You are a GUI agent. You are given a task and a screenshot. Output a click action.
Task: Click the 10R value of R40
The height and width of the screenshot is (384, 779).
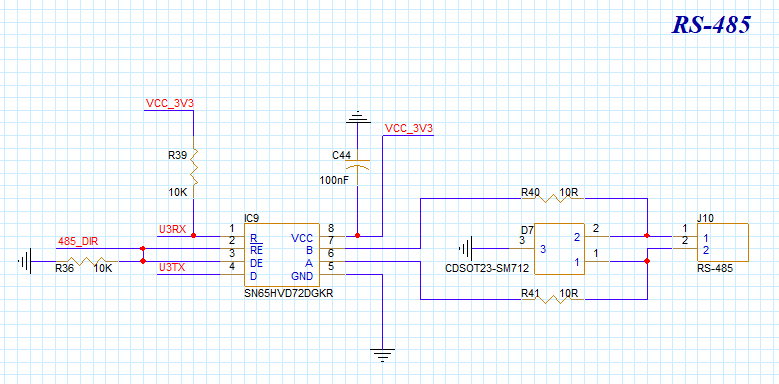pyautogui.click(x=569, y=192)
